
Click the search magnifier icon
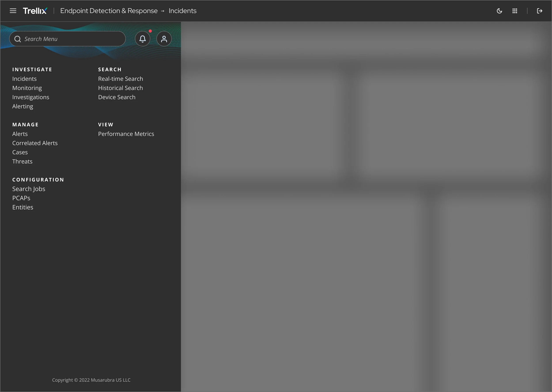point(17,39)
